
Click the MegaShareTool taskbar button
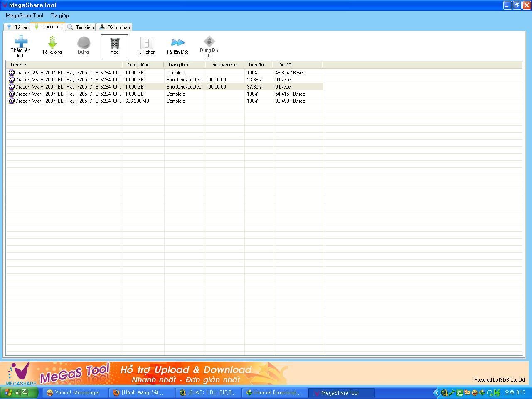pyautogui.click(x=341, y=392)
